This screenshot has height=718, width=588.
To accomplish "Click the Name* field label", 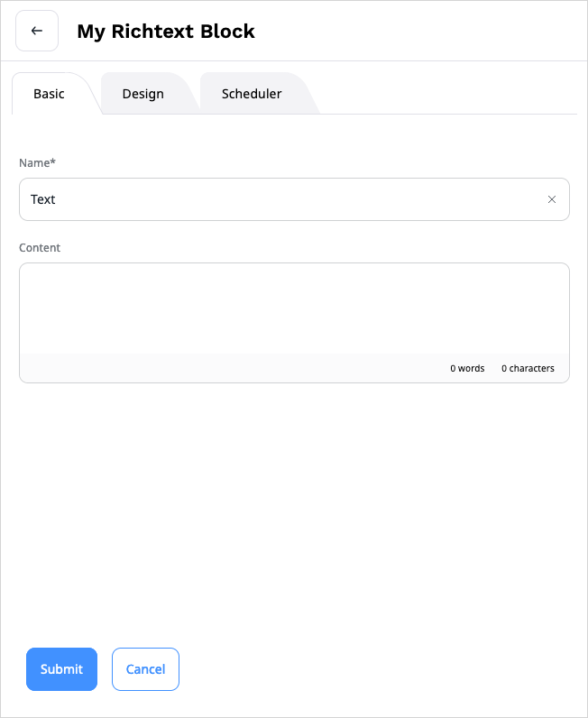I will [x=37, y=162].
